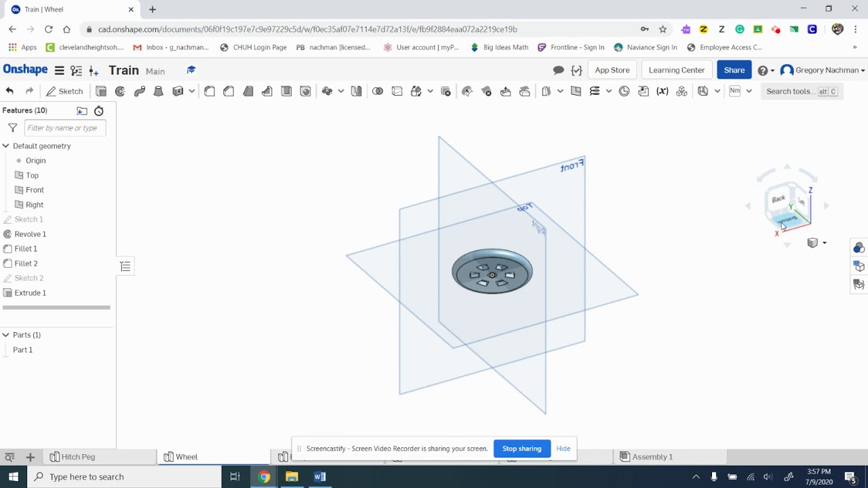Image resolution: width=868 pixels, height=488 pixels.
Task: Select the Linear pattern tool
Action: pos(328,91)
